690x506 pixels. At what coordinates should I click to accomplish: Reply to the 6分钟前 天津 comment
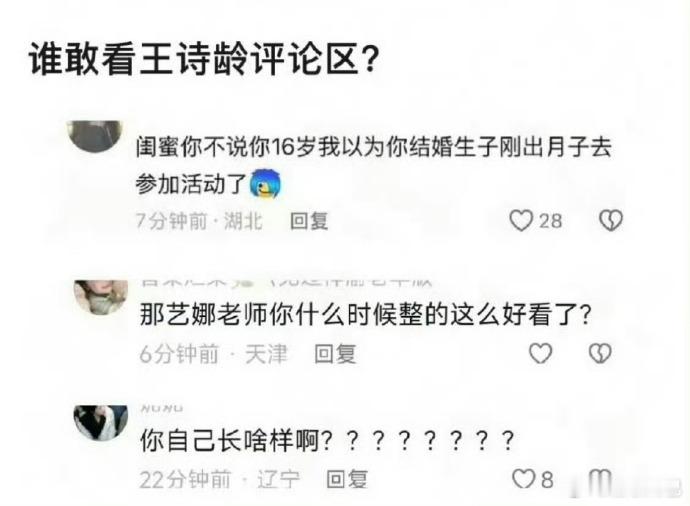[335, 354]
